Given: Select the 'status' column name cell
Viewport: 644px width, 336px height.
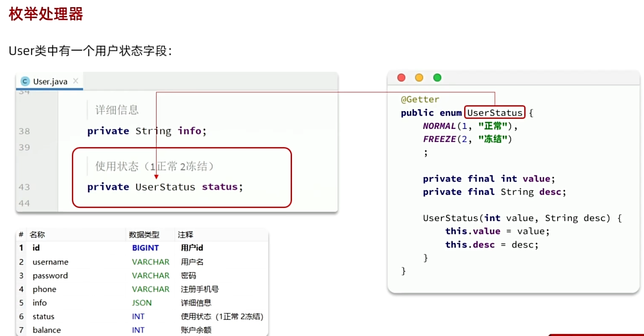Looking at the screenshot, I should click(44, 317).
